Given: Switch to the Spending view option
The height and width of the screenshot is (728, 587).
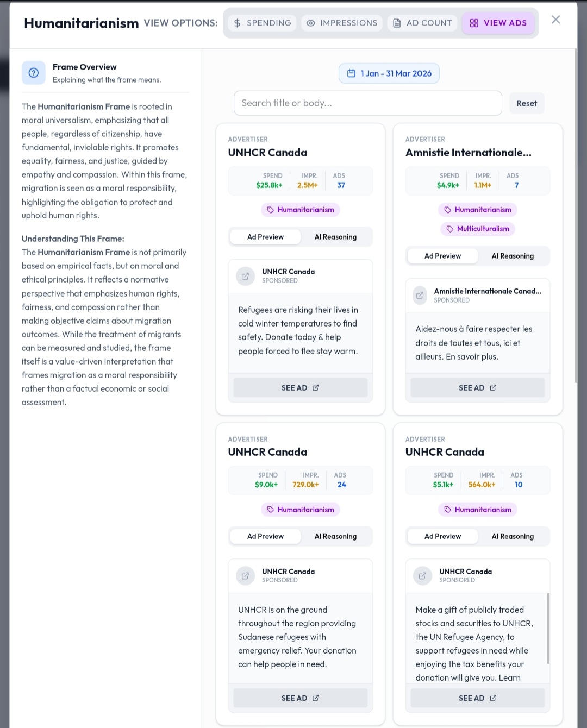Looking at the screenshot, I should click(263, 23).
